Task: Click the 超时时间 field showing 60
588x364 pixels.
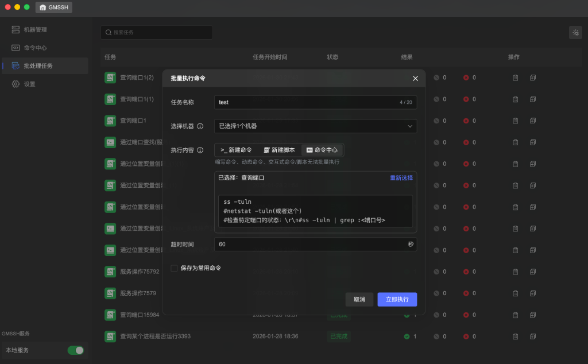Action: click(315, 245)
